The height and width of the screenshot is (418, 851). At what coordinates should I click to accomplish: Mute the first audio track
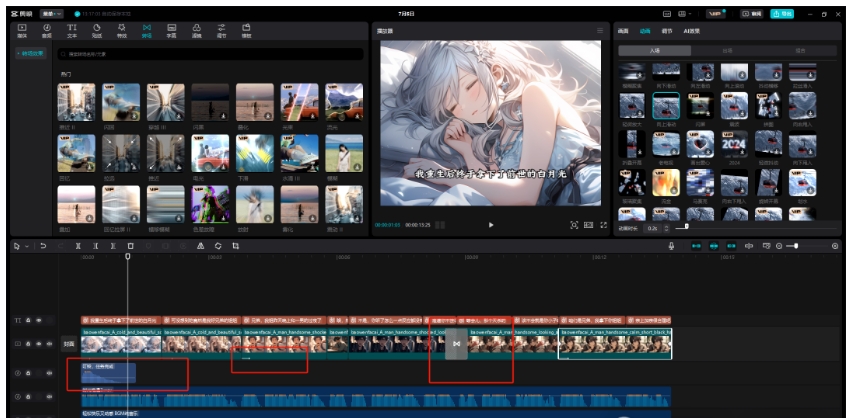[49, 373]
